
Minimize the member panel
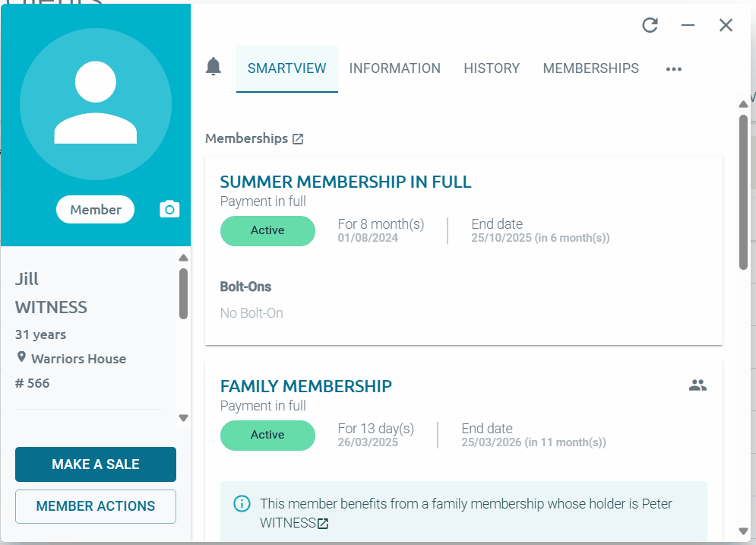coord(688,25)
